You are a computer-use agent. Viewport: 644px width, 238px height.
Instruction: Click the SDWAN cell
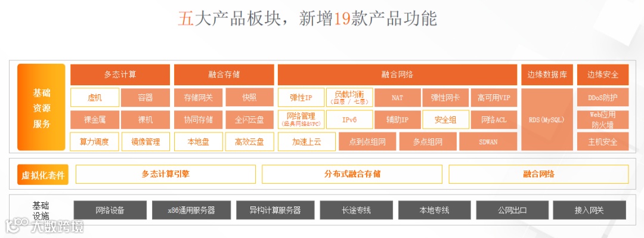pos(488,142)
